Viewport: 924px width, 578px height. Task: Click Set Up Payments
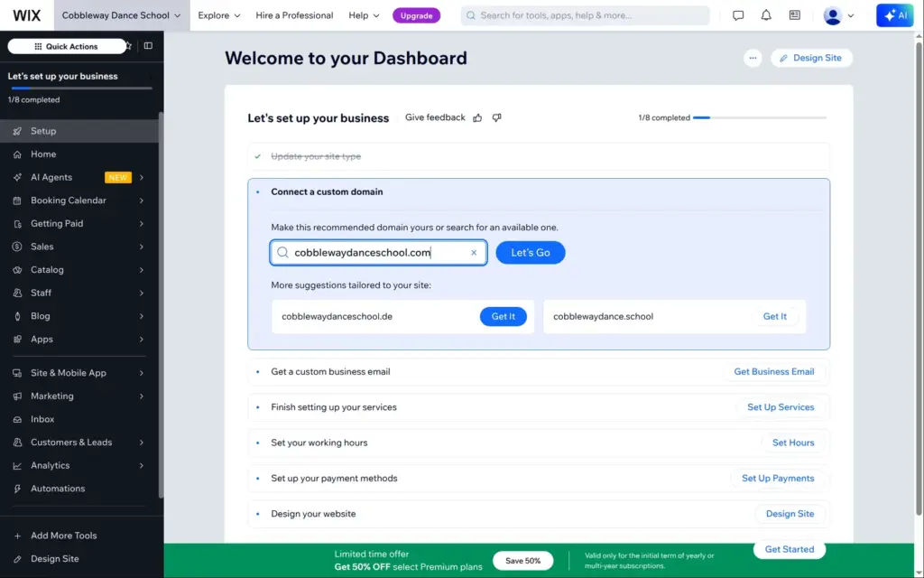pyautogui.click(x=778, y=479)
